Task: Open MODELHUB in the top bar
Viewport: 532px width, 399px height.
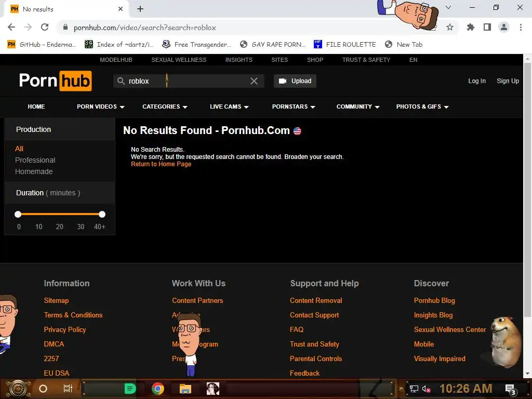Action: (116, 60)
